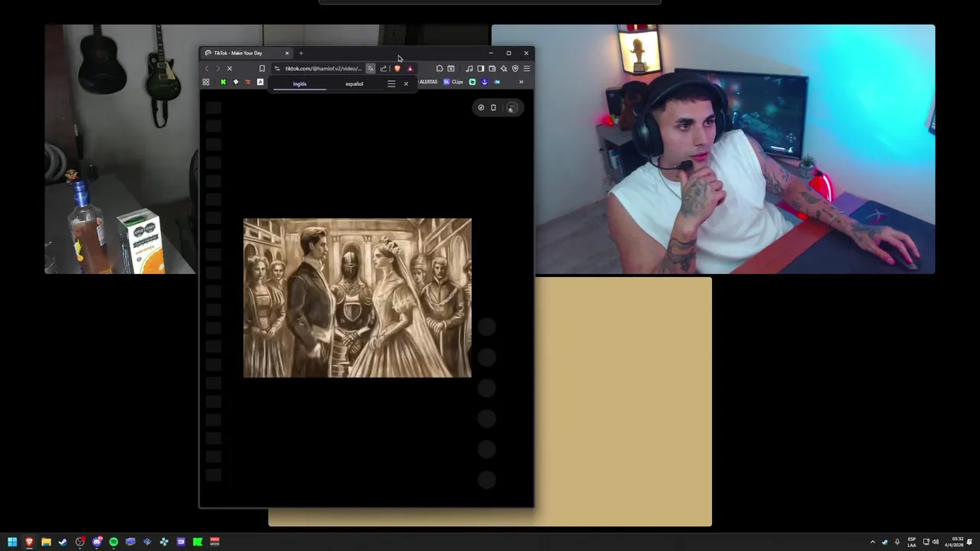
Task: Open Spotify from the taskbar
Action: 113,542
